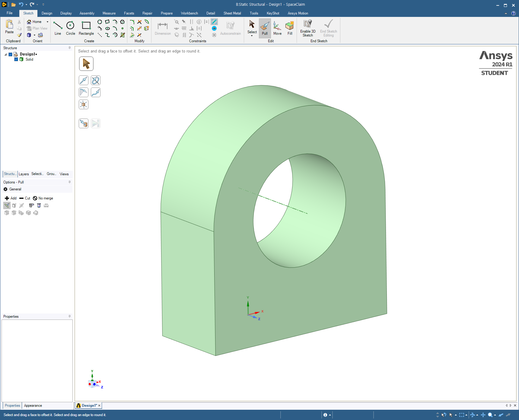
Task: Choose the Cut pull option
Action: coord(25,198)
